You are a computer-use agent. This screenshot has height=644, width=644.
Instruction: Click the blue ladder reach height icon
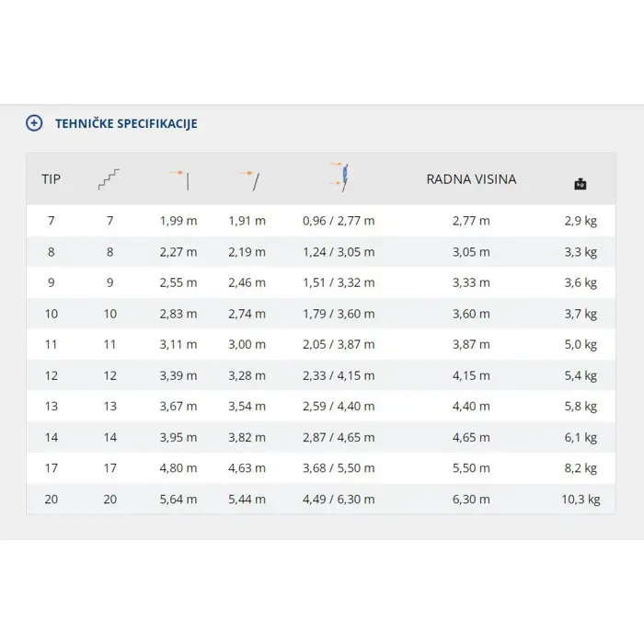click(x=339, y=178)
